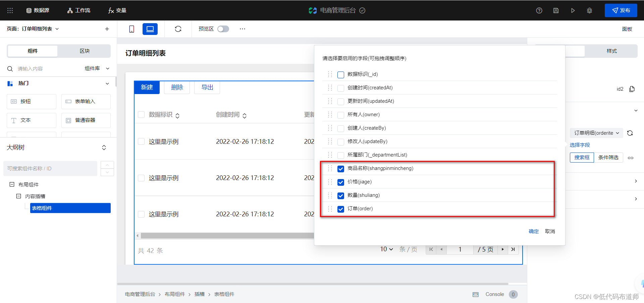The image size is (644, 303).
Task: Publish the app with 发布 button
Action: coord(621,10)
